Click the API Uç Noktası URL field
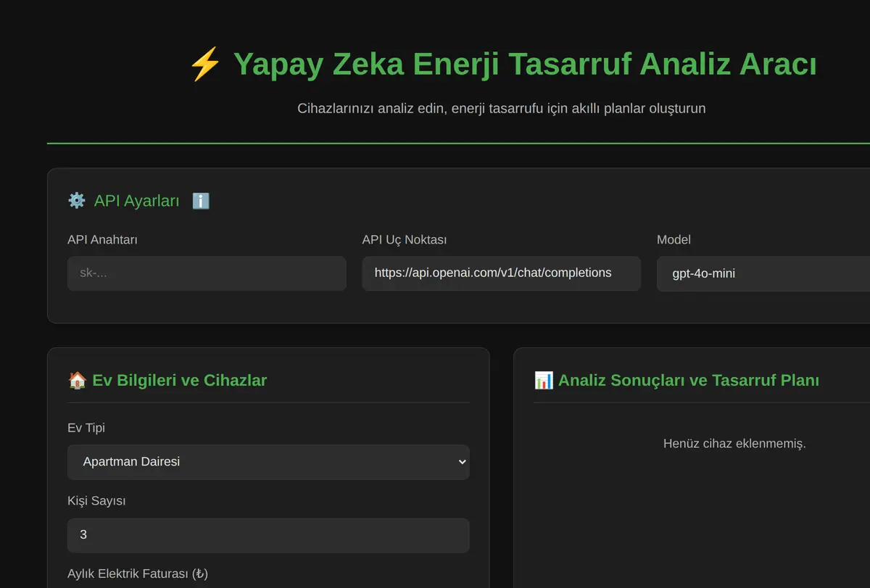The height and width of the screenshot is (588, 870). (501, 273)
